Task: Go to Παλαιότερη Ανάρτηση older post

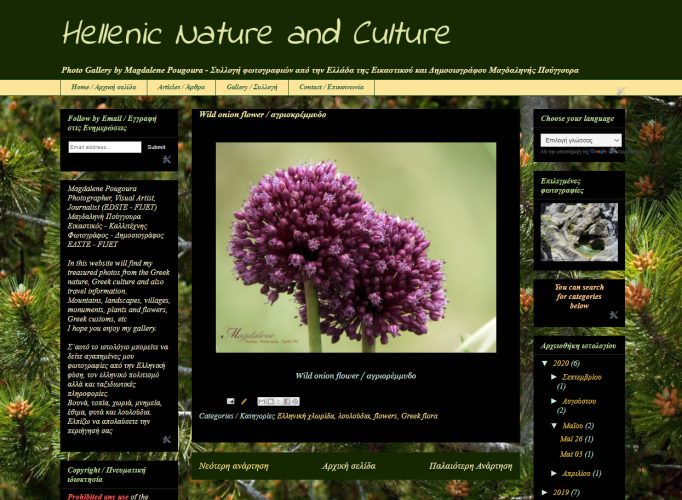Action: (x=471, y=466)
